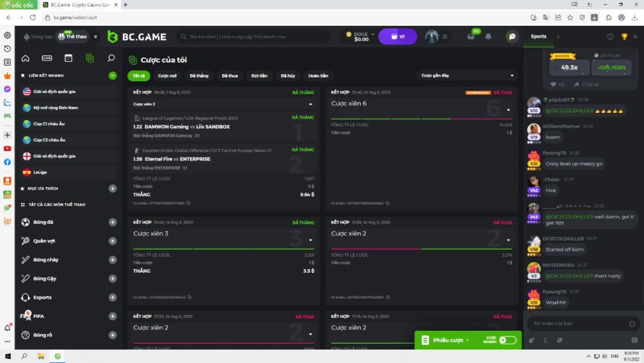The height and width of the screenshot is (363, 644).
Task: Expand the Cược xiên 6 bet details
Action: (x=508, y=110)
